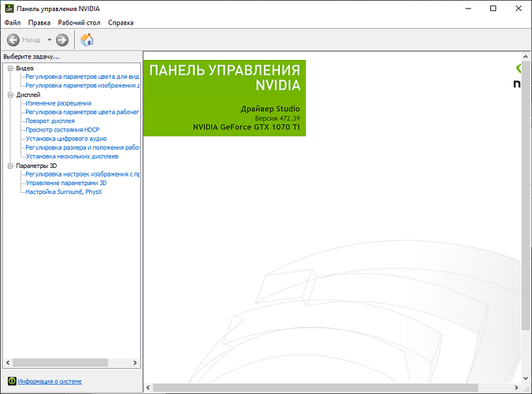This screenshot has width=532, height=394.
Task: Open the Home page icon
Action: pyautogui.click(x=87, y=39)
